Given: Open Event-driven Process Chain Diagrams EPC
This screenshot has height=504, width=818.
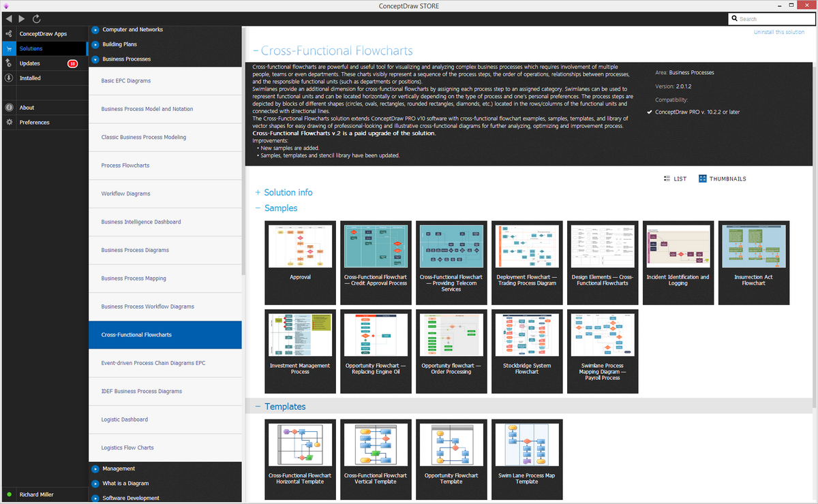Looking at the screenshot, I should [x=165, y=363].
